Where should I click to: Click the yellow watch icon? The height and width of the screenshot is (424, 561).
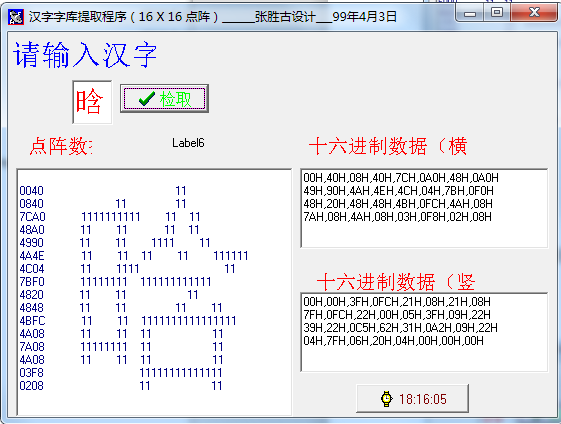[386, 399]
